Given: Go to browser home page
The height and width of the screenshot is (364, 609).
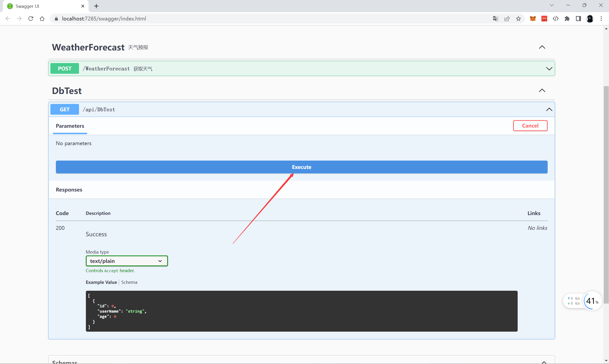Looking at the screenshot, I should (x=42, y=19).
